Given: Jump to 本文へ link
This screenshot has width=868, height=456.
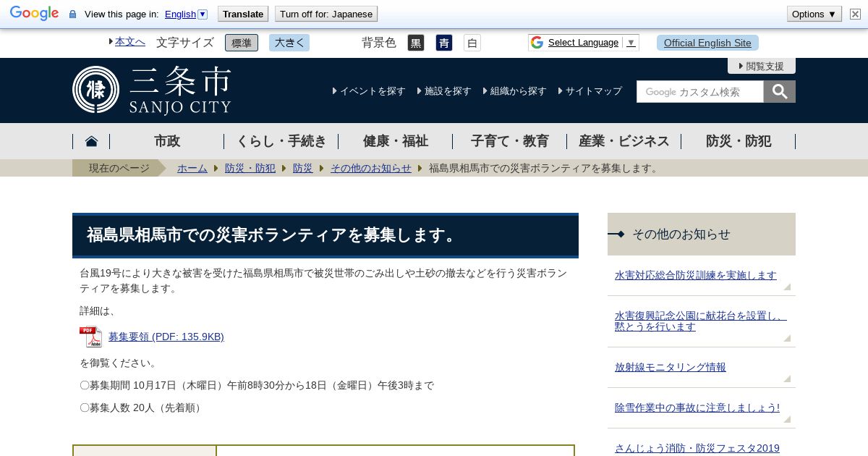Looking at the screenshot, I should [129, 41].
